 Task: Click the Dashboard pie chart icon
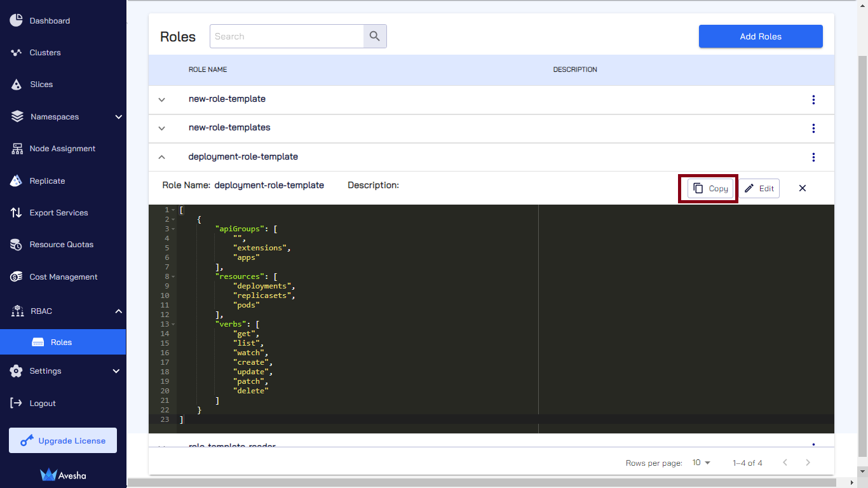[x=17, y=20]
